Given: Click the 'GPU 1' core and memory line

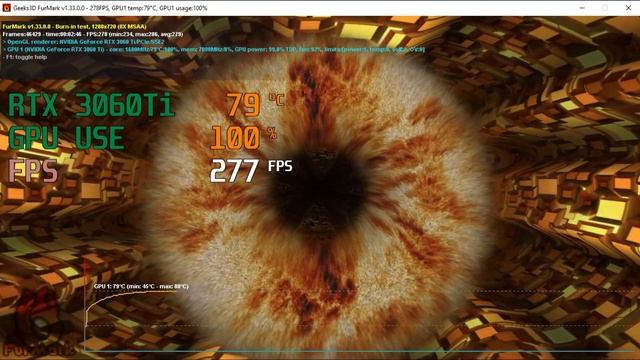Looking at the screenshot, I should (214, 49).
